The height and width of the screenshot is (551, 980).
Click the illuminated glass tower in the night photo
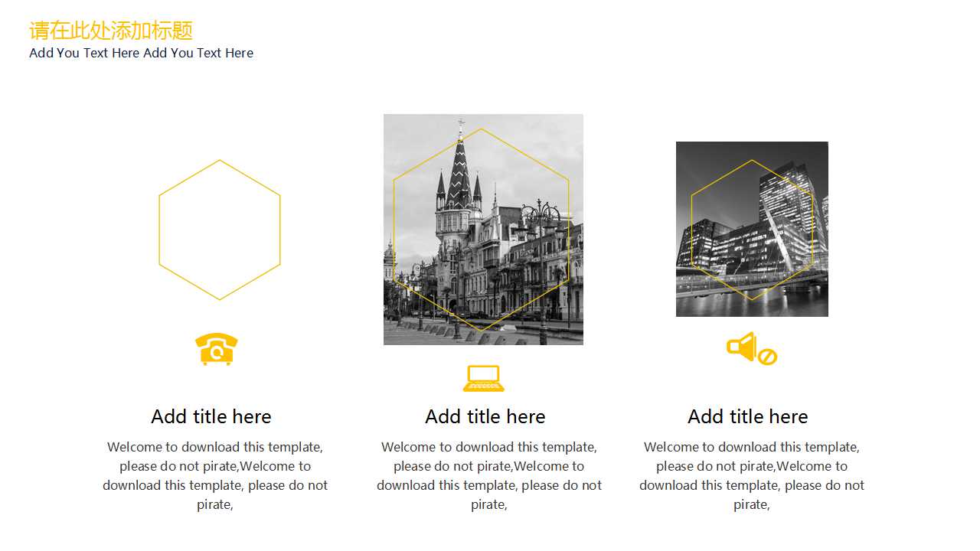click(x=785, y=214)
